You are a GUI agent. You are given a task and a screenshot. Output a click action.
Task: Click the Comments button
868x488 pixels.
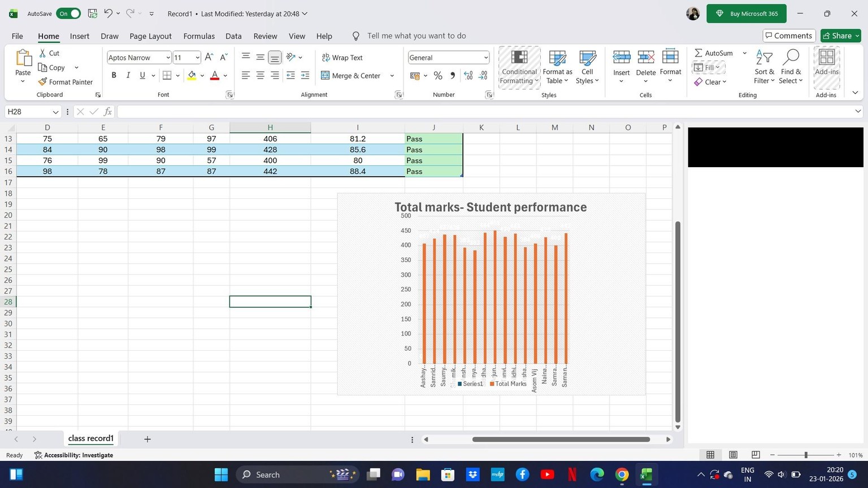(789, 36)
